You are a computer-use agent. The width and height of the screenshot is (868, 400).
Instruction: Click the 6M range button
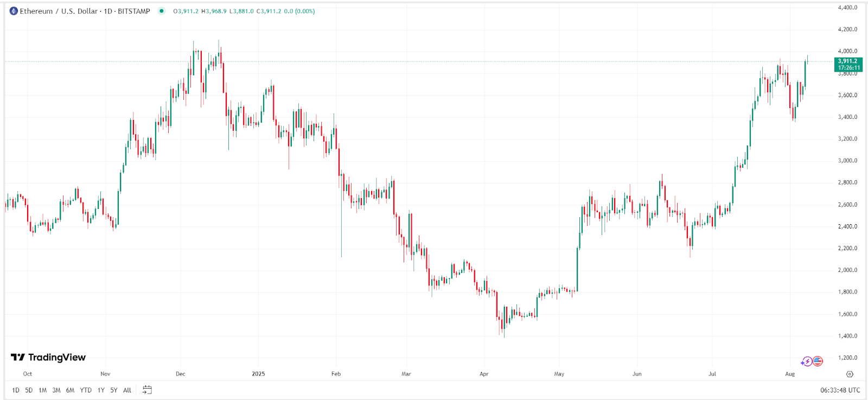(69, 390)
